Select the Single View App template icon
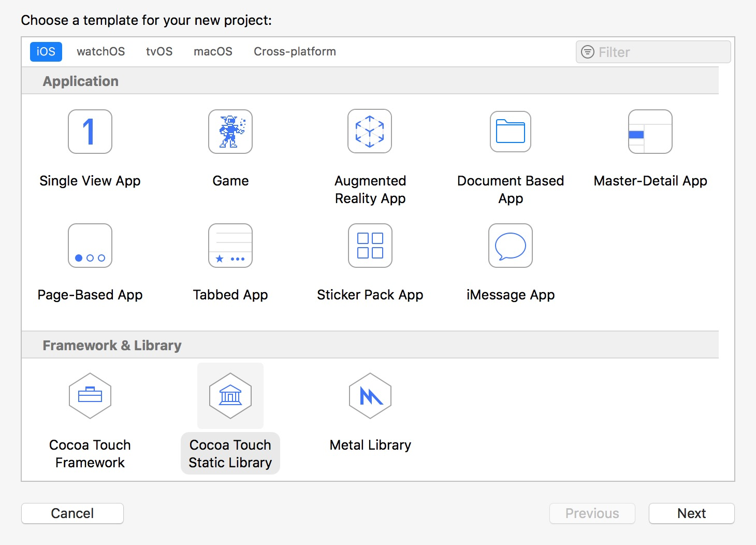The height and width of the screenshot is (545, 756). pyautogui.click(x=90, y=132)
